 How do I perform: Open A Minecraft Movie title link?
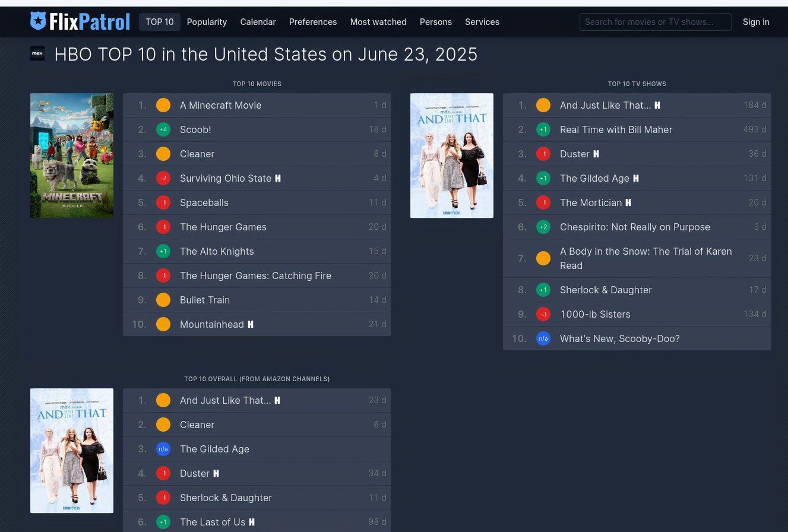click(x=220, y=105)
